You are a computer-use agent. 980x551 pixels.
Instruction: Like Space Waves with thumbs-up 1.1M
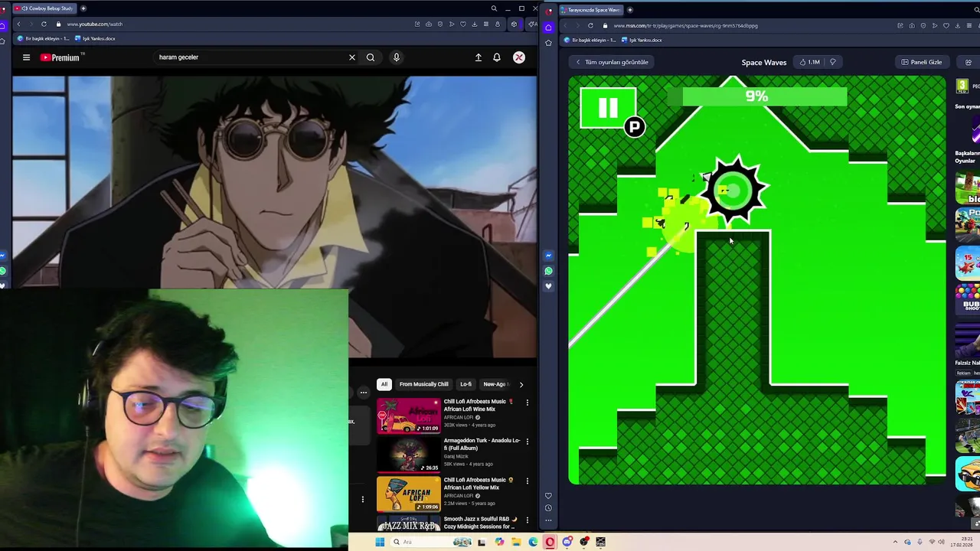[x=809, y=62]
